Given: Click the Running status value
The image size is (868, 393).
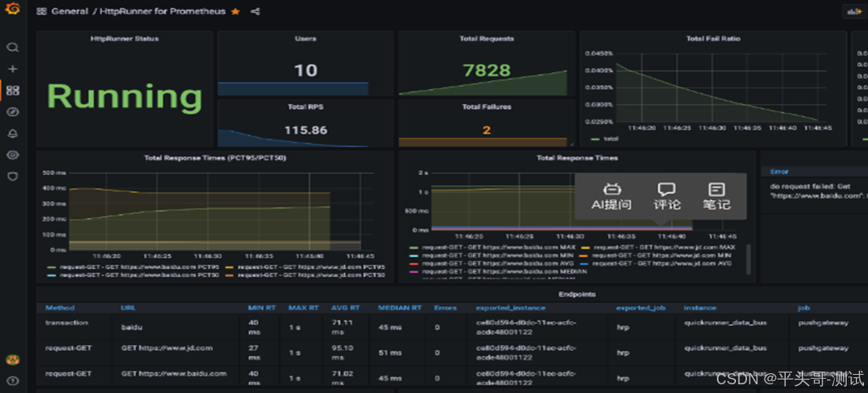Looking at the screenshot, I should point(125,96).
